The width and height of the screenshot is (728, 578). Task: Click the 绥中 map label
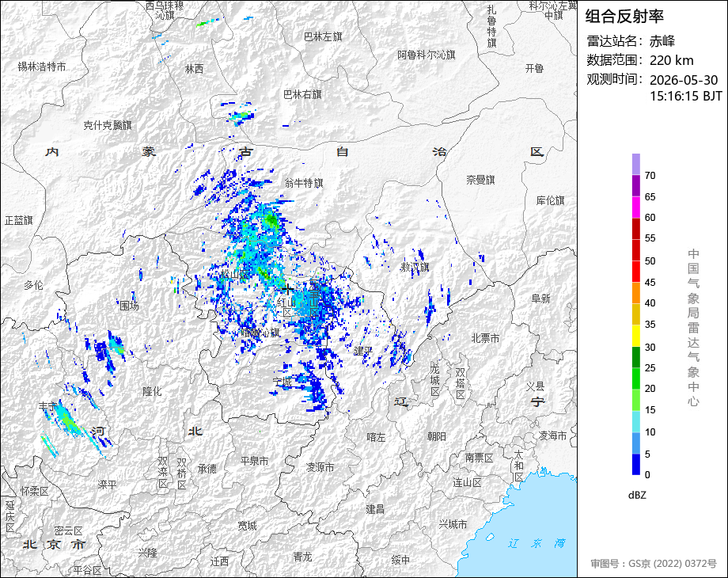coord(400,560)
